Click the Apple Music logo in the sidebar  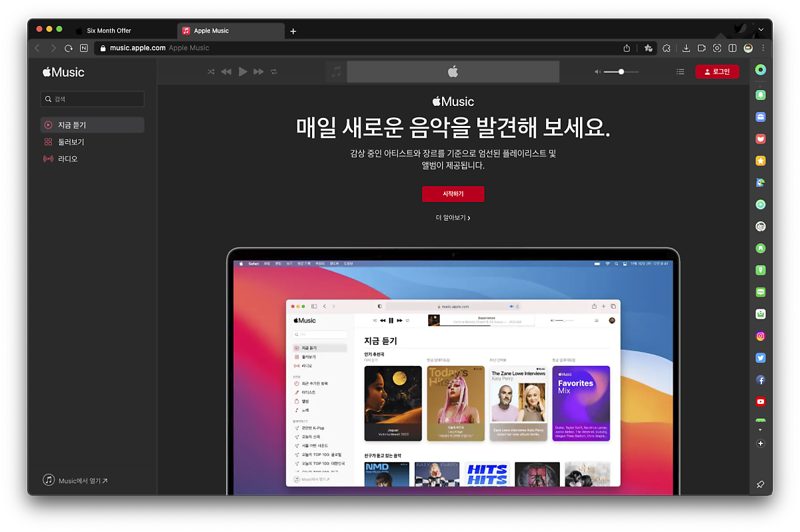click(63, 72)
